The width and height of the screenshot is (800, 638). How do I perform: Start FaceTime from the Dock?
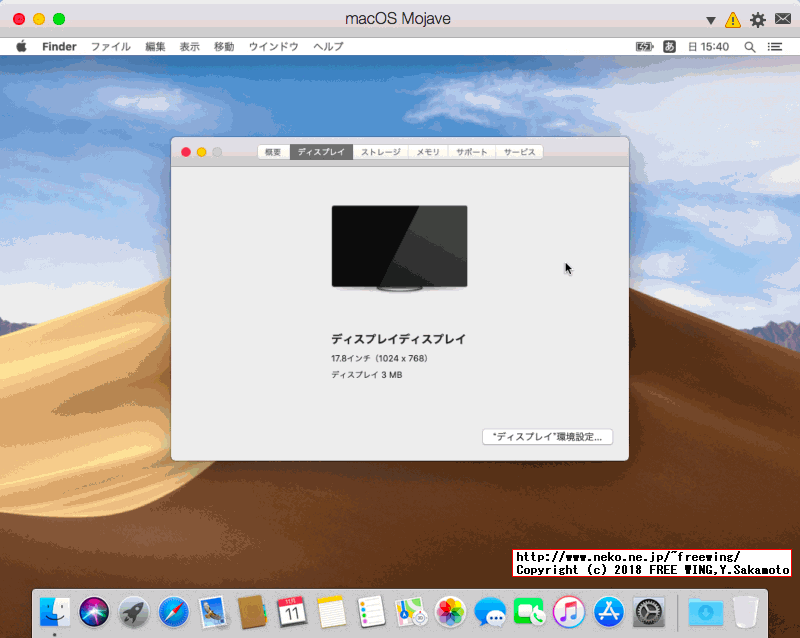527,615
